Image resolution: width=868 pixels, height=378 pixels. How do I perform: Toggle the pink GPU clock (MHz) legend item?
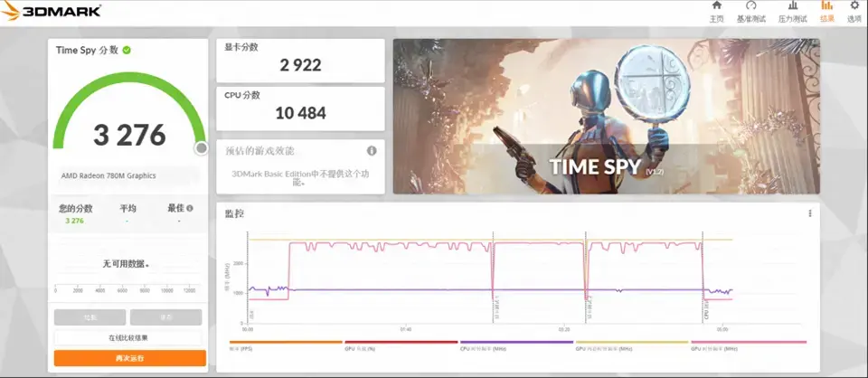[749, 345]
